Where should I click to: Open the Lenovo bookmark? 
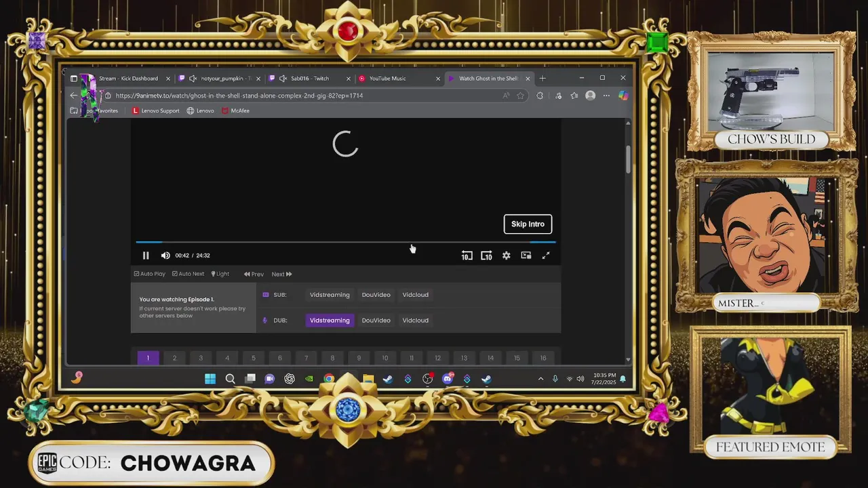(201, 110)
